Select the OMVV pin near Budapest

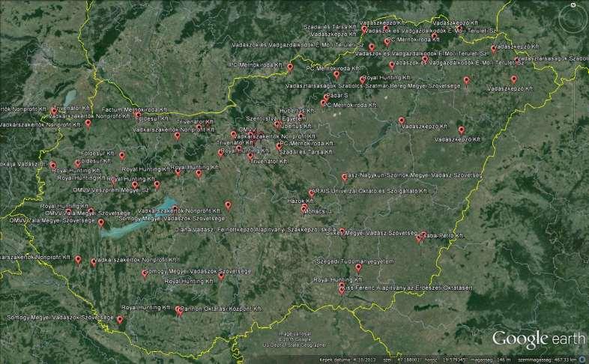click(250, 135)
